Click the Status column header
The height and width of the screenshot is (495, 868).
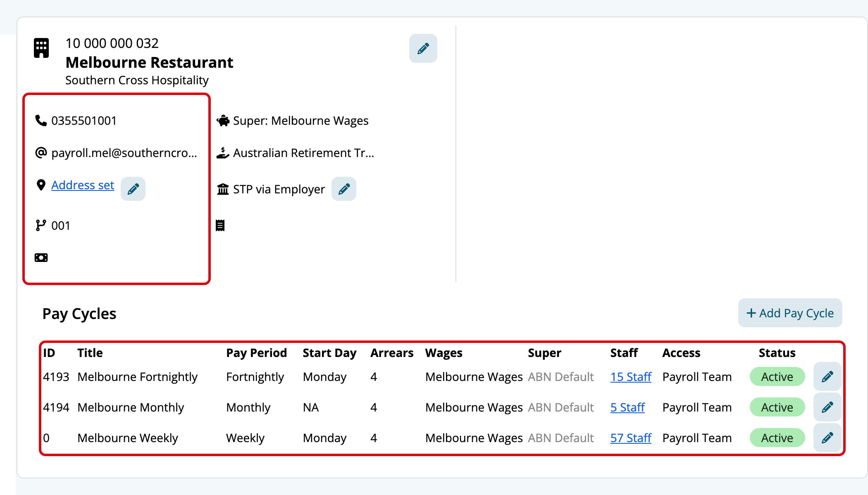tap(777, 353)
